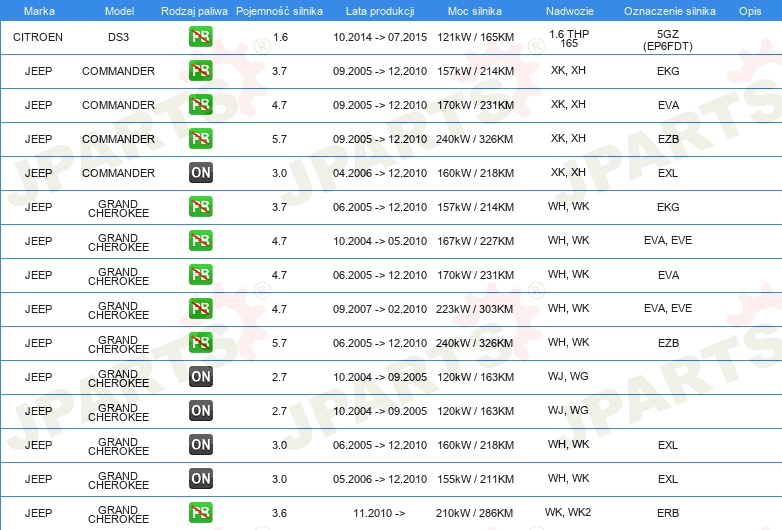Click the Rodzaj paliwa column header

194,11
